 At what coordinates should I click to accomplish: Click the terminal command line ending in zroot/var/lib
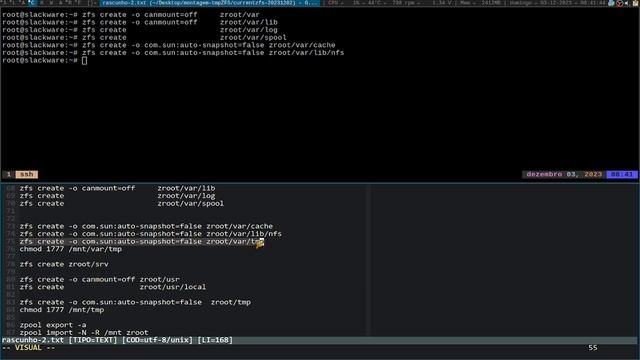140,22
